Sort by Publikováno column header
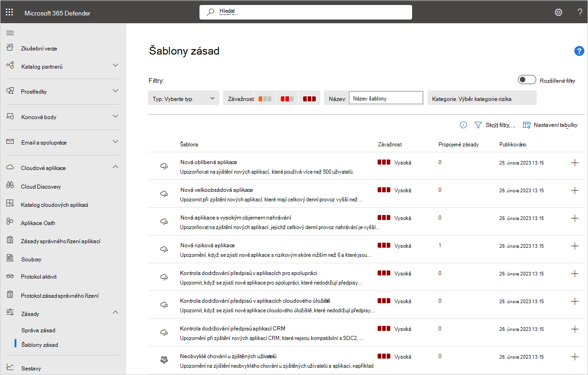Screen dimensions: 588x375 pyautogui.click(x=513, y=144)
